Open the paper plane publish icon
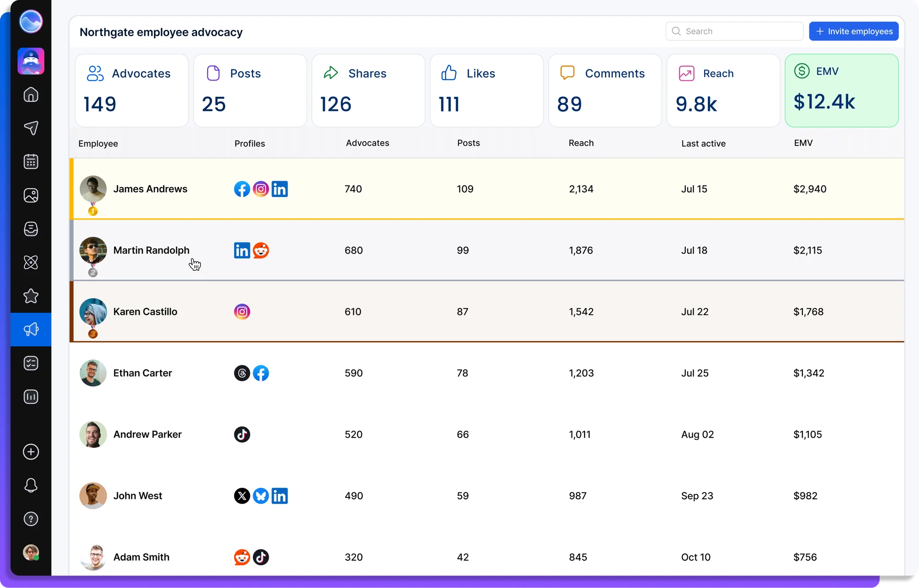 click(x=31, y=128)
